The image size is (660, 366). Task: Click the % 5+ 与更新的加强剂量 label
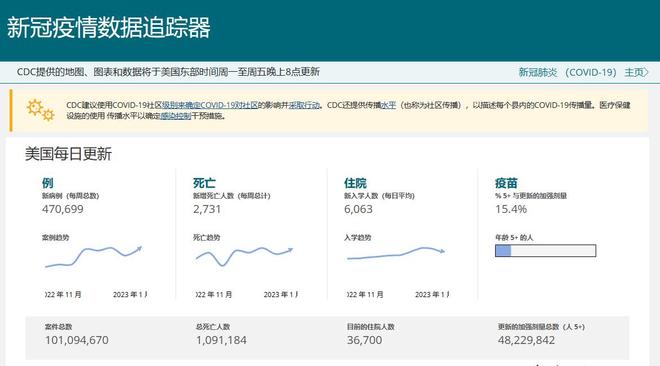[x=531, y=196]
